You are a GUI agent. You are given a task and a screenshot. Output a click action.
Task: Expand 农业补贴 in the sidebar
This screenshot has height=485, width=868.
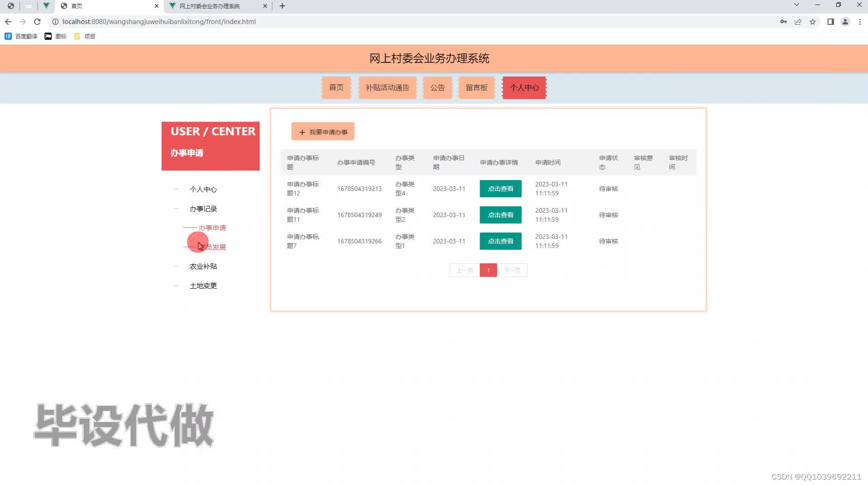[x=203, y=266]
